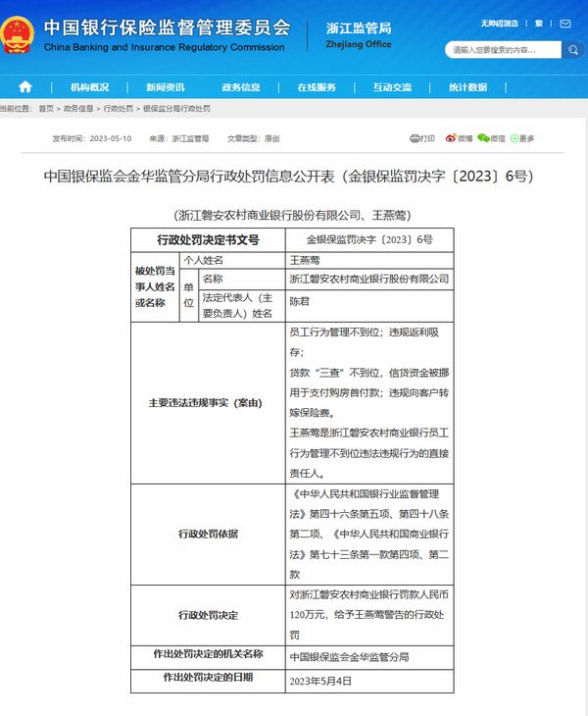Share to WeChat (微信)

coord(491,138)
